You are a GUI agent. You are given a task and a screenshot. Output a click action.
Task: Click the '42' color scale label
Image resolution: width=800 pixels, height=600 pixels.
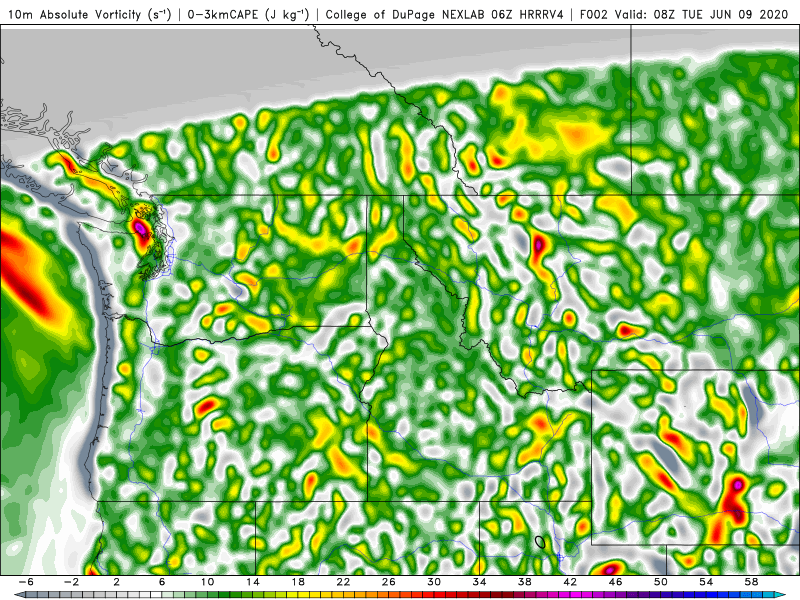(x=570, y=582)
